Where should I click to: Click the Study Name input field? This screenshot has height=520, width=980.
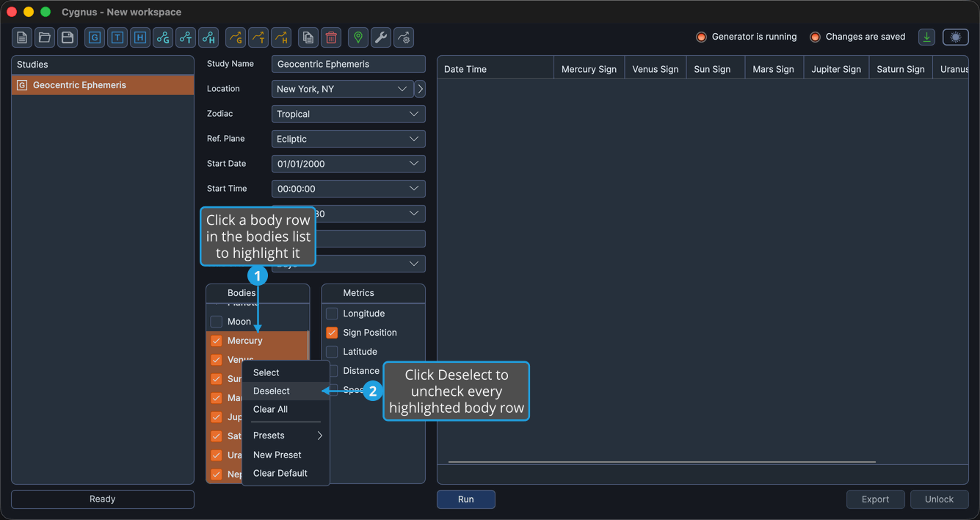(349, 64)
